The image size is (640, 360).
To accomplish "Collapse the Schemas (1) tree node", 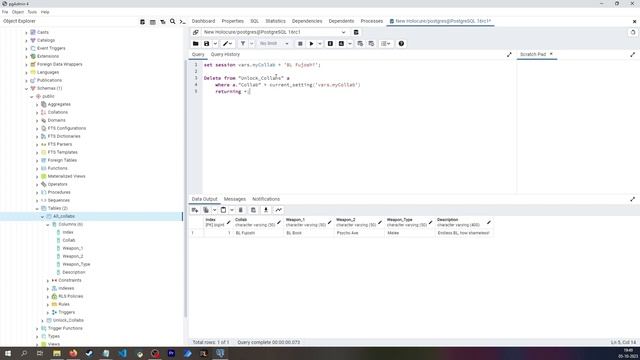I will (x=27, y=89).
